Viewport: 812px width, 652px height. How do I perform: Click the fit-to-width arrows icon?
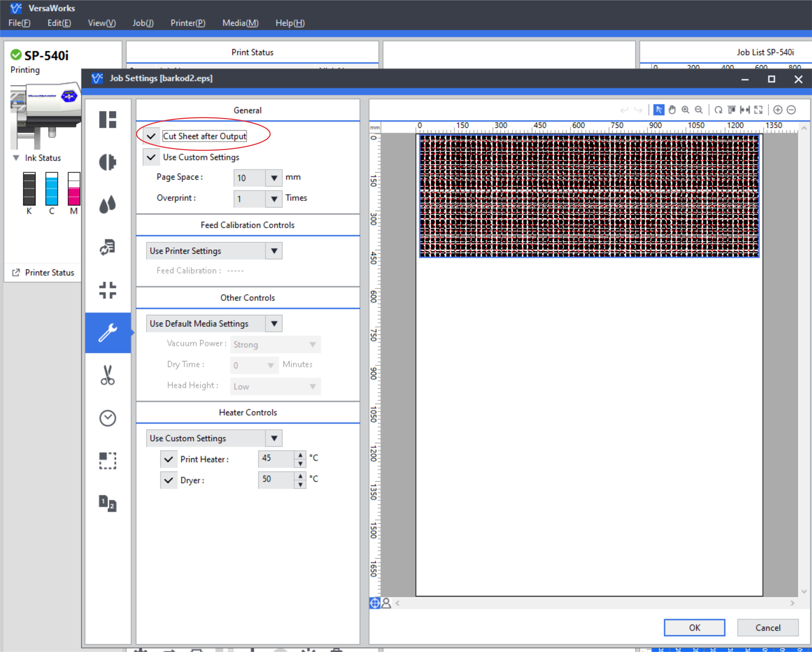(x=745, y=110)
